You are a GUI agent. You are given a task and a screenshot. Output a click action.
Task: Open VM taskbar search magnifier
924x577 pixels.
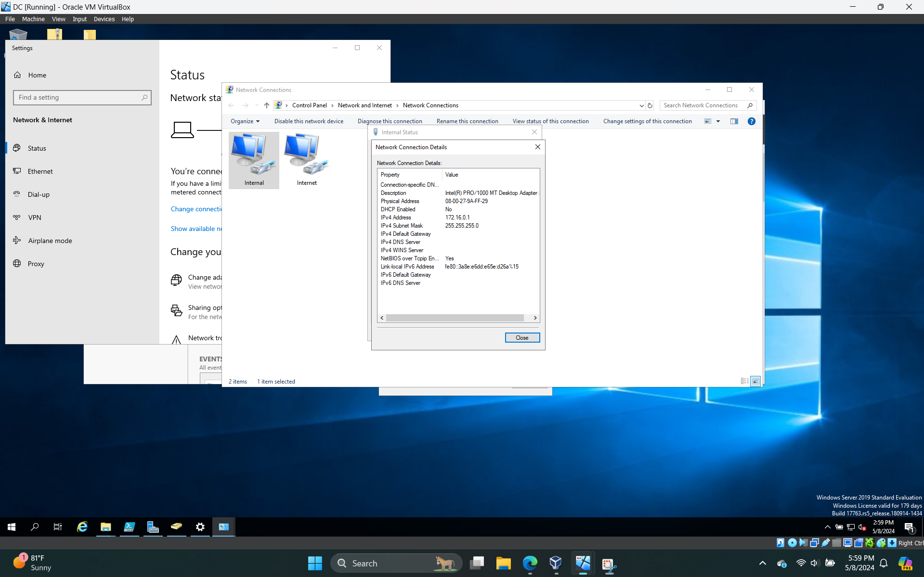(35, 527)
